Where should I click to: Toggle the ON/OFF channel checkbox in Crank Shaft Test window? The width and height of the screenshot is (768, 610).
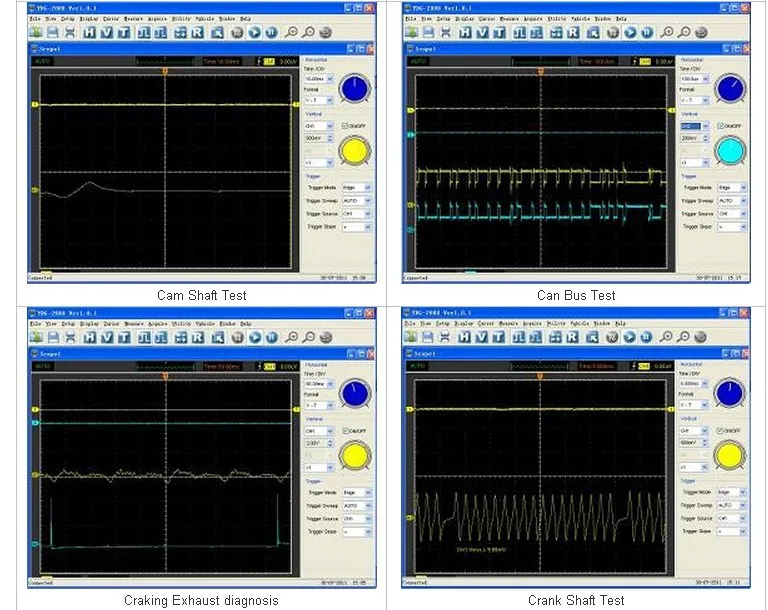point(720,430)
